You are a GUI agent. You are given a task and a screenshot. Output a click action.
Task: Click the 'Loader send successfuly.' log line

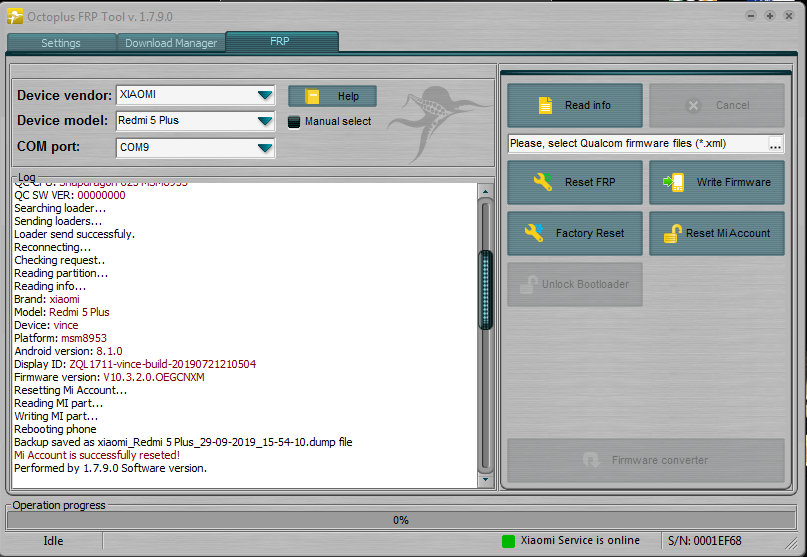click(74, 234)
